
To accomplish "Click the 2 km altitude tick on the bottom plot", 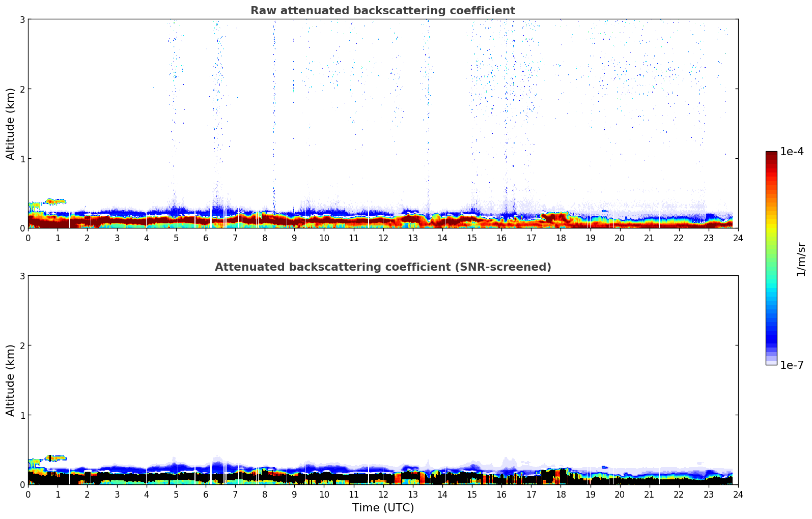I will 22,345.
